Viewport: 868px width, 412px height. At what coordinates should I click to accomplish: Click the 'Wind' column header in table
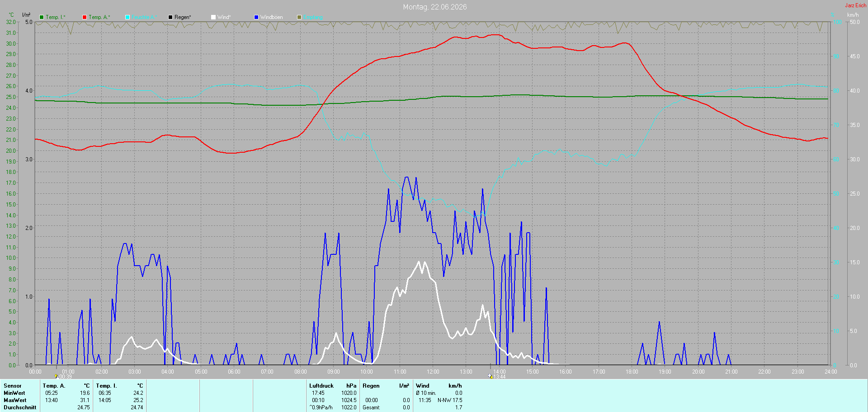423,386
